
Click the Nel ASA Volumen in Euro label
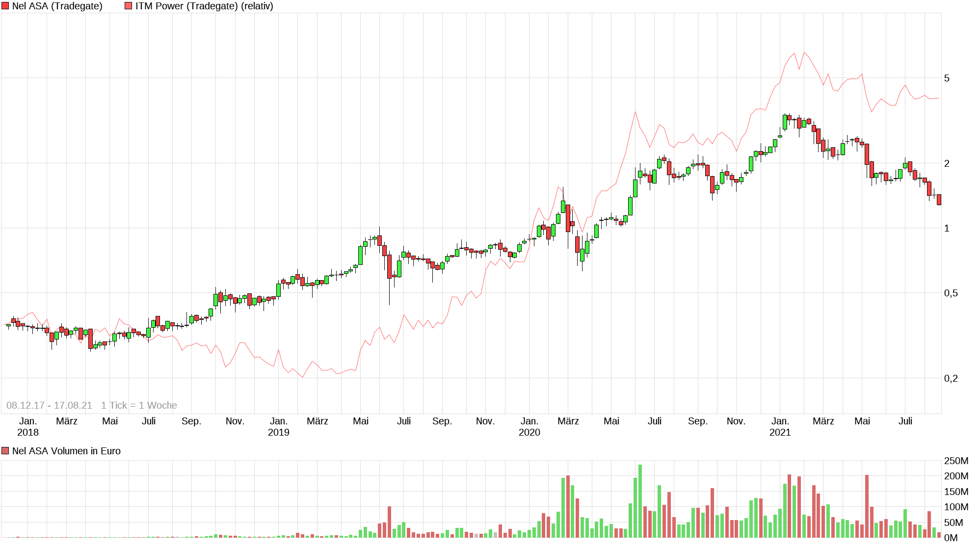point(66,451)
